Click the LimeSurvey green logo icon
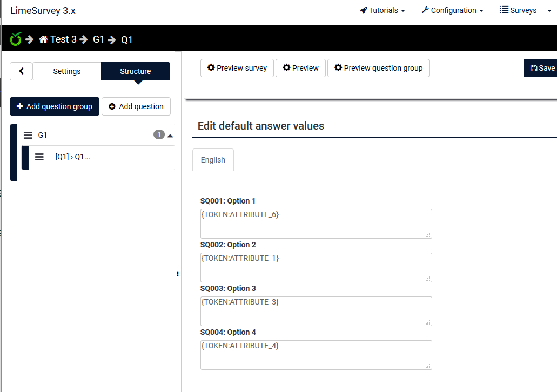 click(x=16, y=39)
